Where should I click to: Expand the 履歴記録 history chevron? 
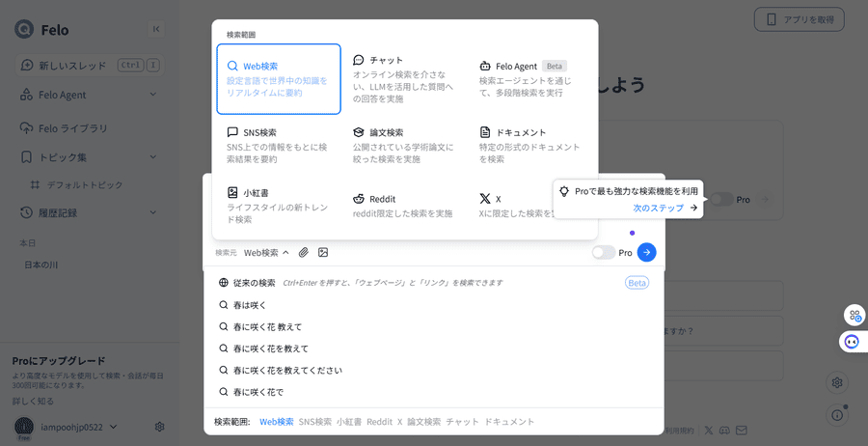[x=153, y=212]
